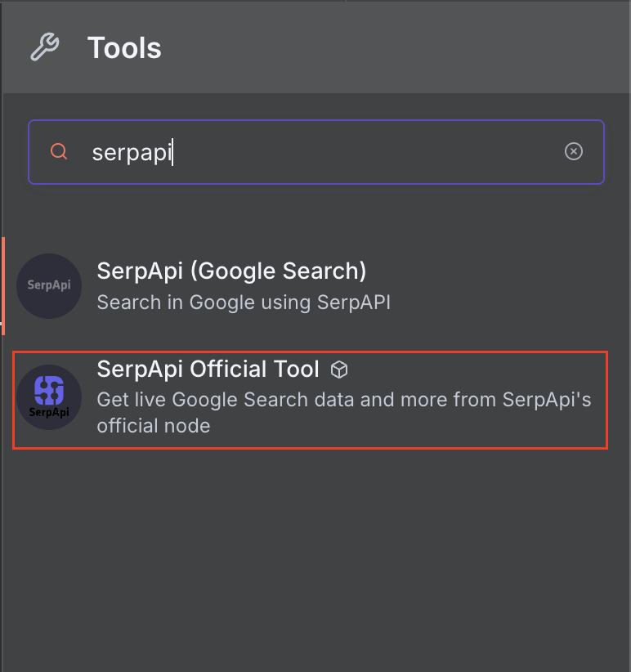Select the SerpApi (Google Search) title
The image size is (631, 672).
coord(231,271)
